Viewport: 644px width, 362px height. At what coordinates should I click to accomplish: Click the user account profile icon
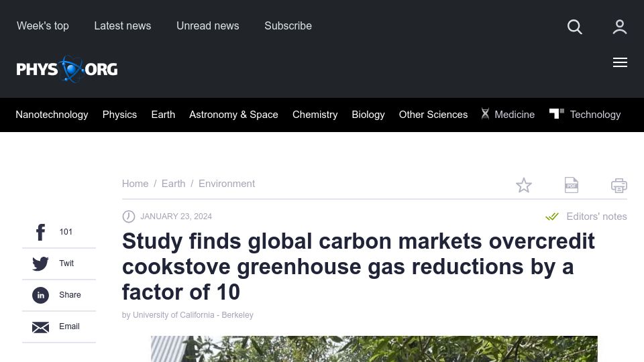[619, 27]
